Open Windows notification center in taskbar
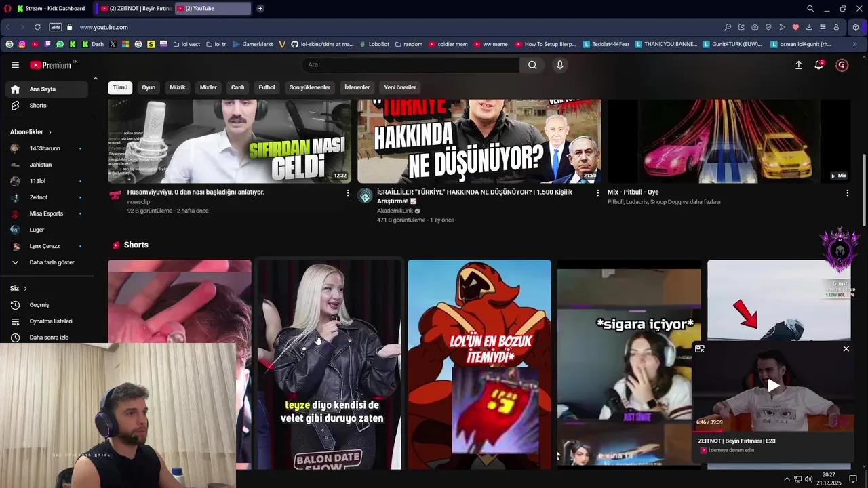 [x=853, y=479]
